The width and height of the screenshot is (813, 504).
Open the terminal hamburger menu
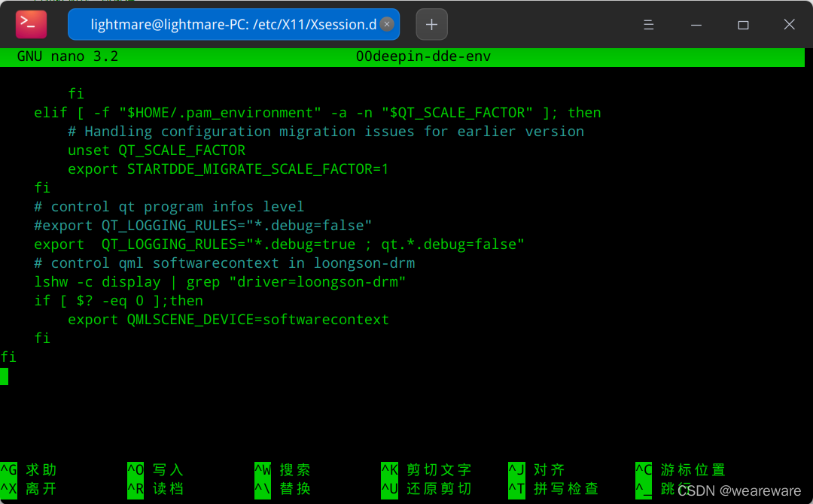click(648, 24)
